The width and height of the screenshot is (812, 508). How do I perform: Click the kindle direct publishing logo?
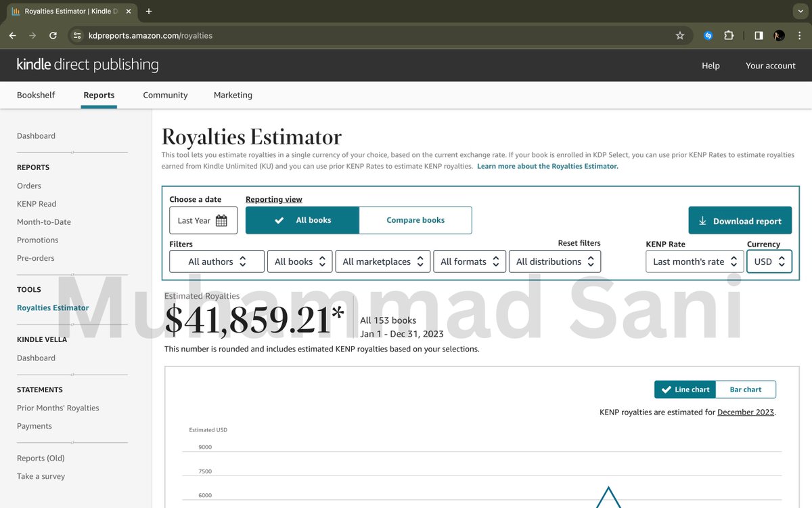(87, 65)
